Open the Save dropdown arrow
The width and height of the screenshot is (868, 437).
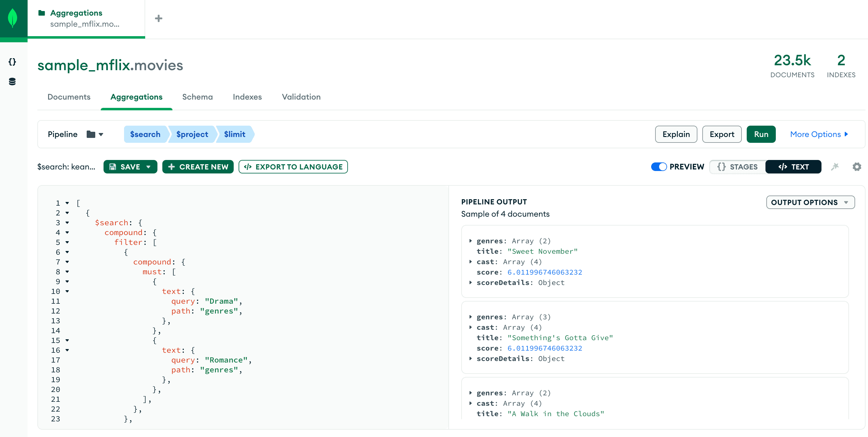pyautogui.click(x=148, y=167)
